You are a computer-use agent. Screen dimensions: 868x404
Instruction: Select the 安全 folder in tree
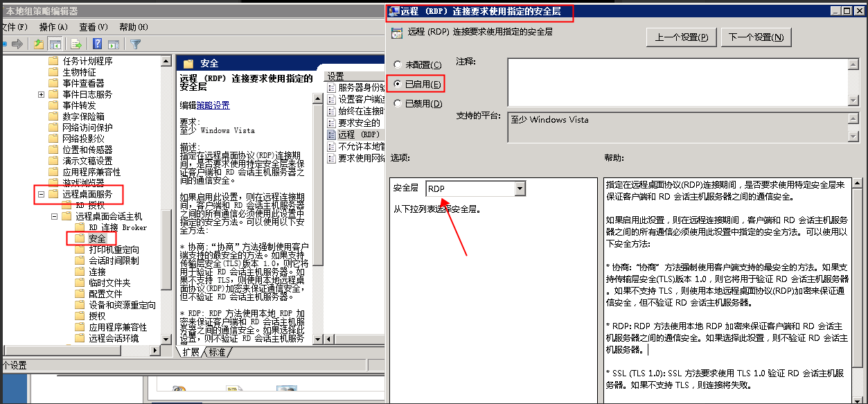(97, 238)
